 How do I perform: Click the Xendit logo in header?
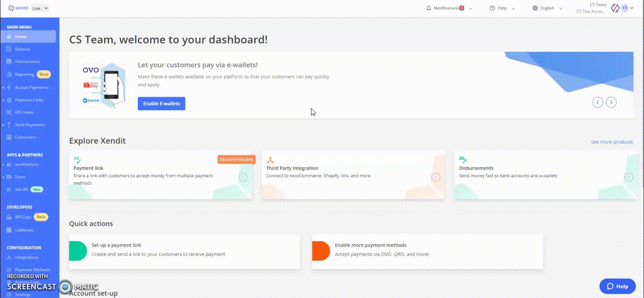pyautogui.click(x=18, y=8)
